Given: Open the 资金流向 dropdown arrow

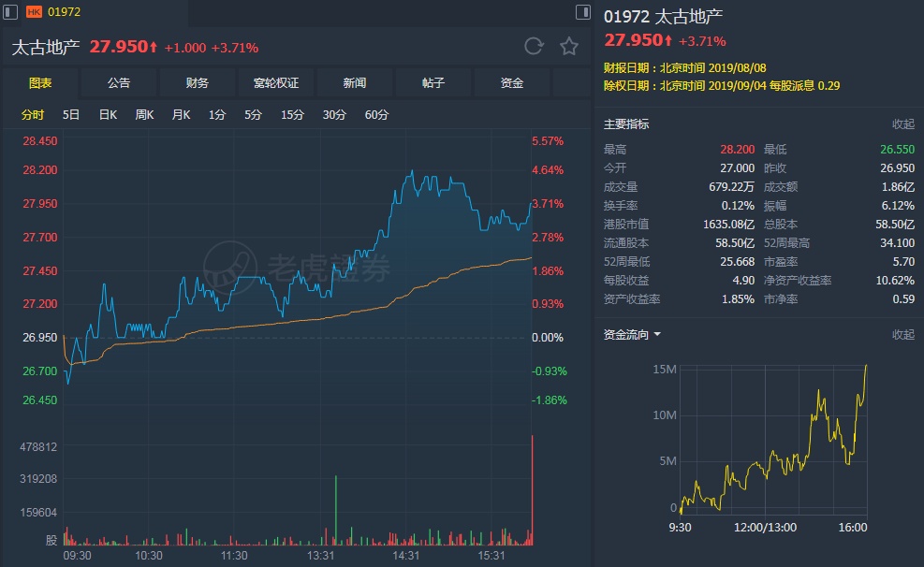Looking at the screenshot, I should point(658,335).
